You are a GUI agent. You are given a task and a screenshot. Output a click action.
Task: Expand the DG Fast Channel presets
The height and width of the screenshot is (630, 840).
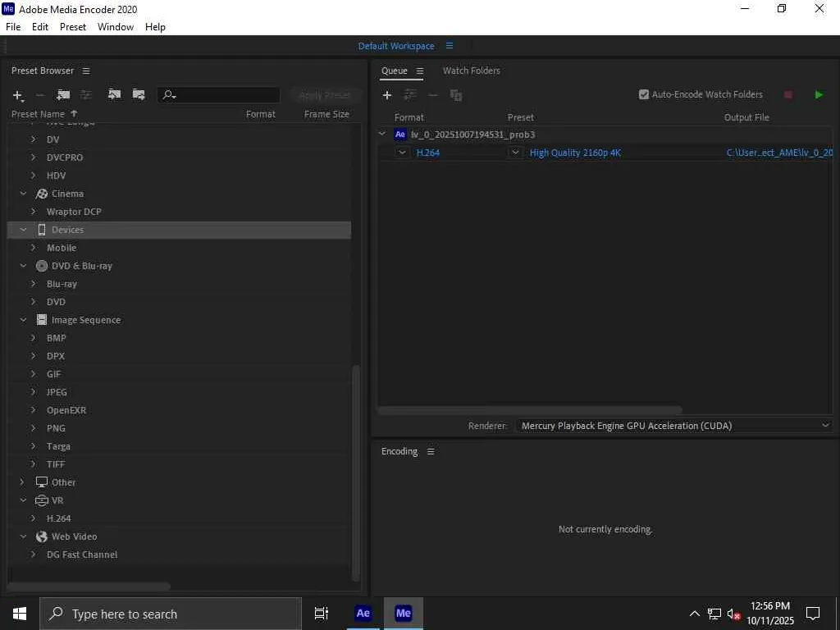tap(33, 555)
